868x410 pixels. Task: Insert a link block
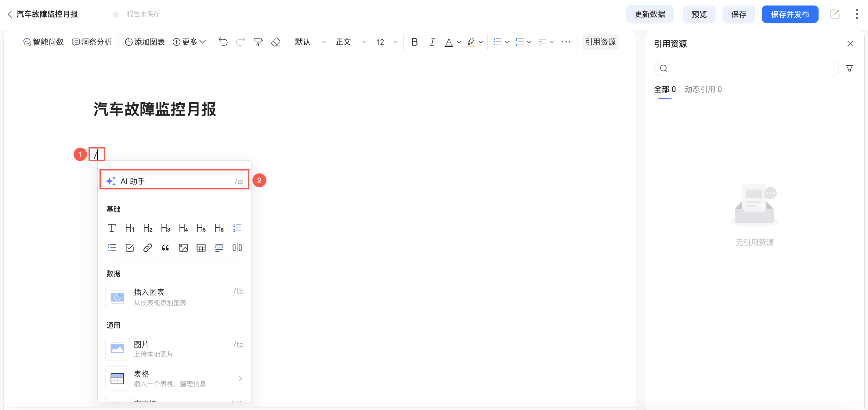148,248
